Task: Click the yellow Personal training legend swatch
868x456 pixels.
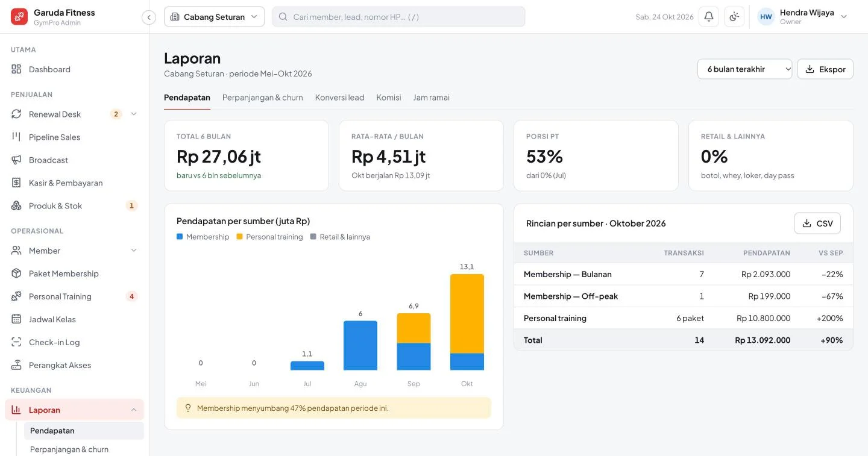Action: [240, 237]
